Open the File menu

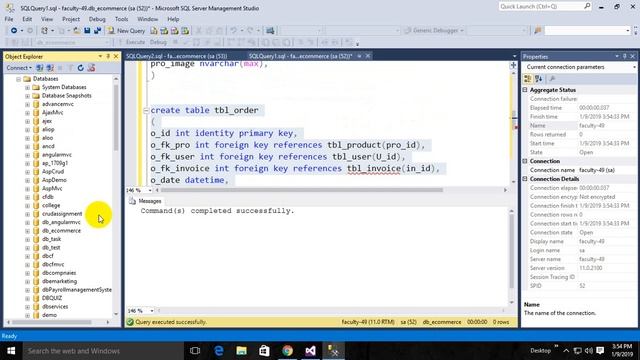pyautogui.click(x=9, y=19)
